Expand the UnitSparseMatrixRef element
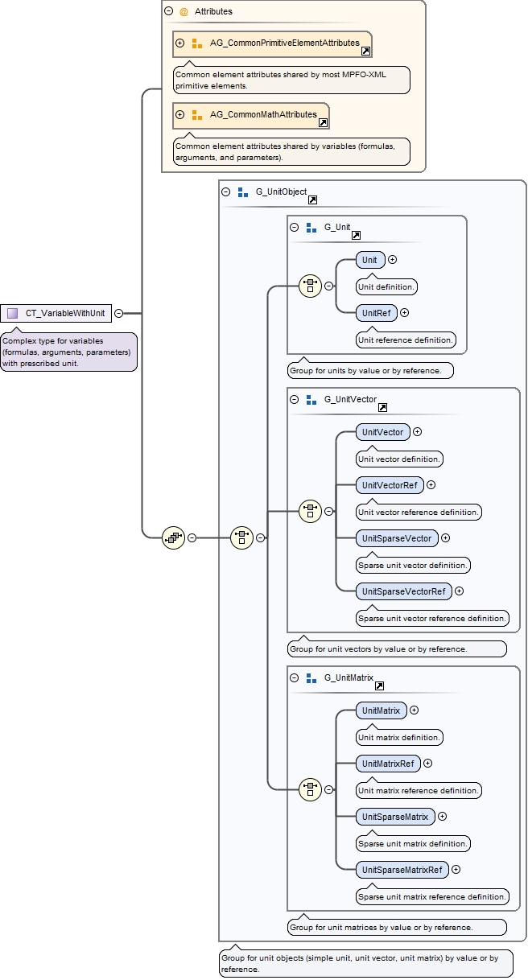This screenshot has height=980, width=528. click(x=456, y=870)
